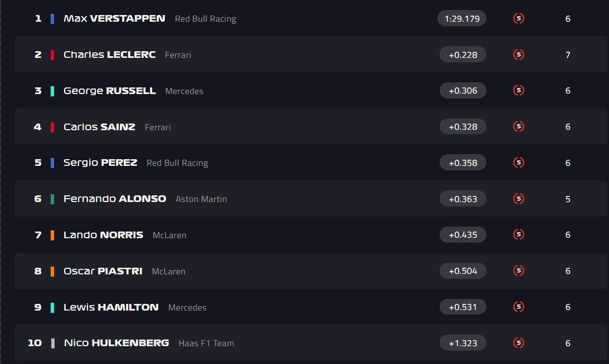Image resolution: width=609 pixels, height=364 pixels.
Task: Click soft tyre icon in Hulkenberg row
Action: pyautogui.click(x=519, y=343)
